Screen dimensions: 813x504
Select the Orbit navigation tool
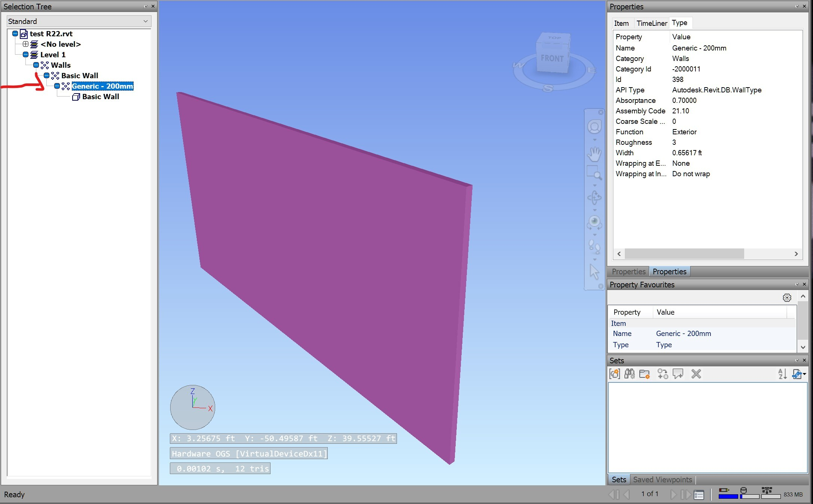[595, 198]
